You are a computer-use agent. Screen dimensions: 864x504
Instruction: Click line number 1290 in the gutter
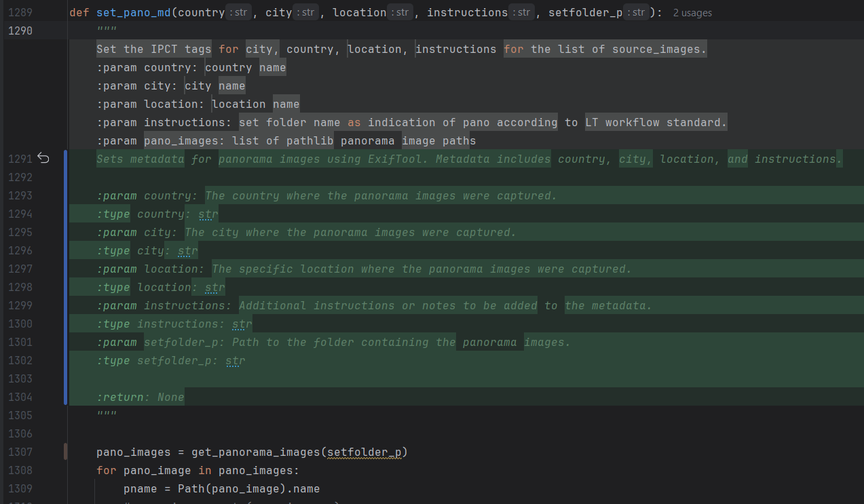pyautogui.click(x=20, y=31)
